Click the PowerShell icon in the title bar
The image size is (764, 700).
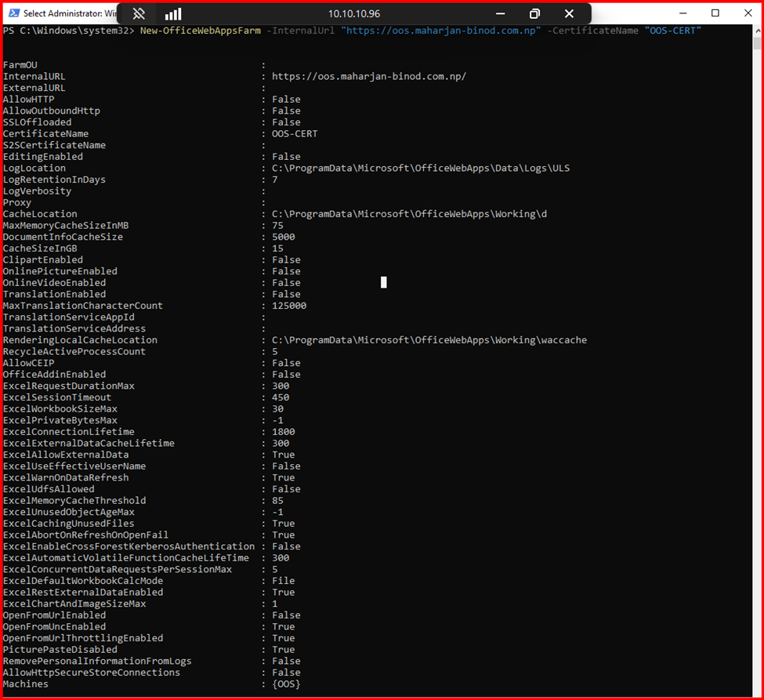coord(13,13)
